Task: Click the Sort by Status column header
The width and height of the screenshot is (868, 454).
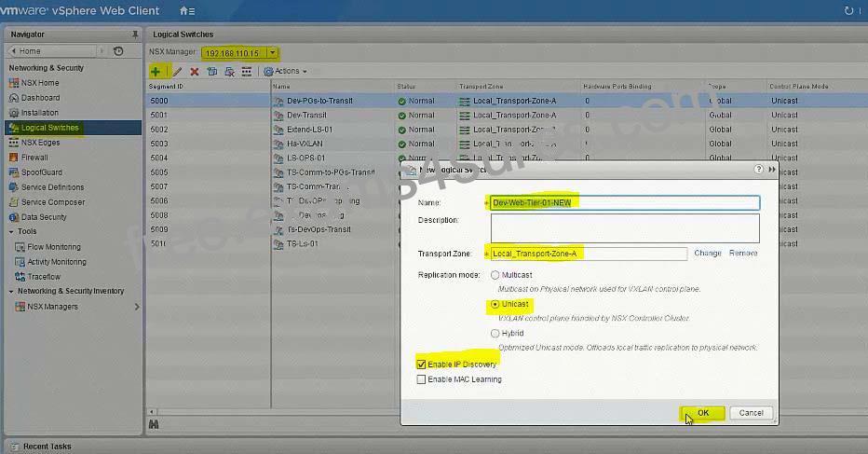Action: pyautogui.click(x=425, y=87)
